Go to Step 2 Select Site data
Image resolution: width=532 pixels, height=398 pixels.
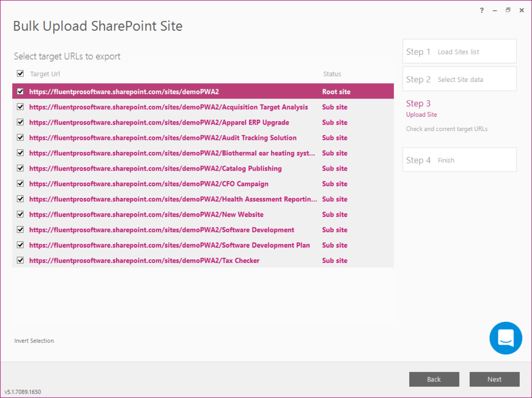[459, 79]
